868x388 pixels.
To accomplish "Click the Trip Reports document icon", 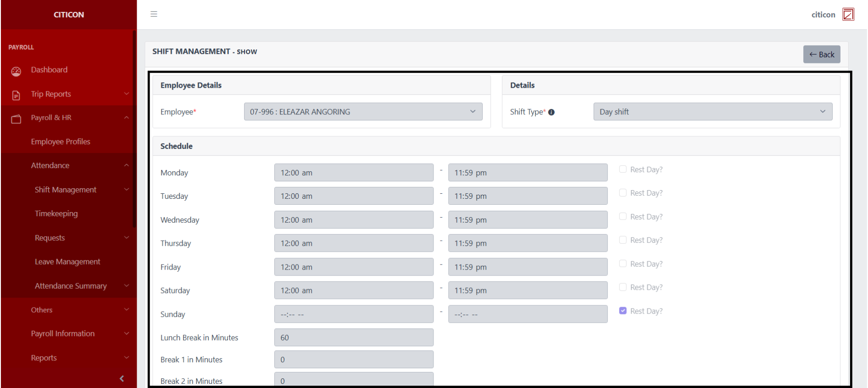I will point(16,95).
